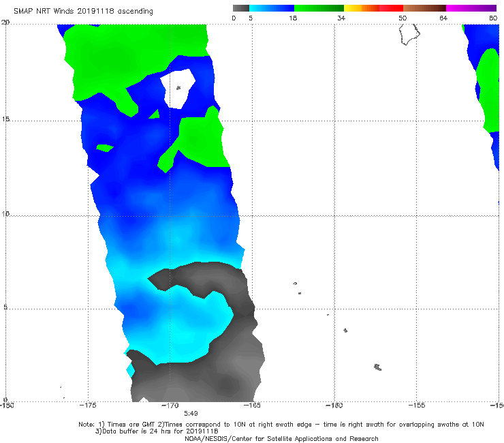504x443 pixels.
Task: Click the longitude axis label -160
Action: tap(334, 406)
